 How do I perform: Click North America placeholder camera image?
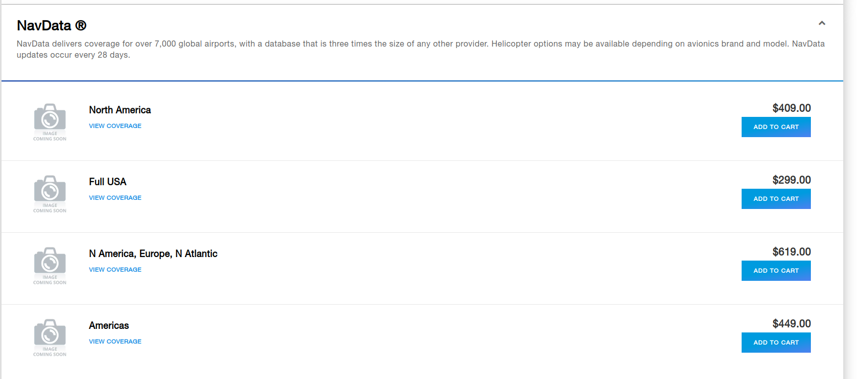coord(50,122)
